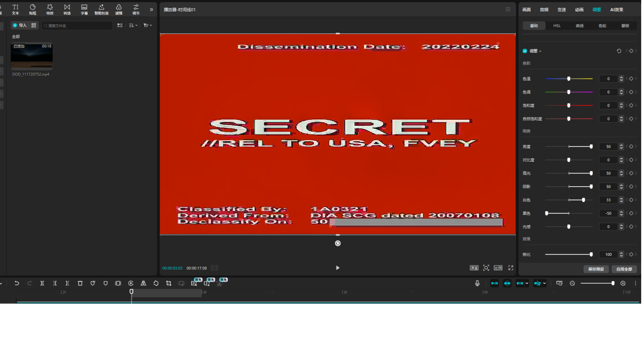Open the 字幕 captions panel

[84, 9]
